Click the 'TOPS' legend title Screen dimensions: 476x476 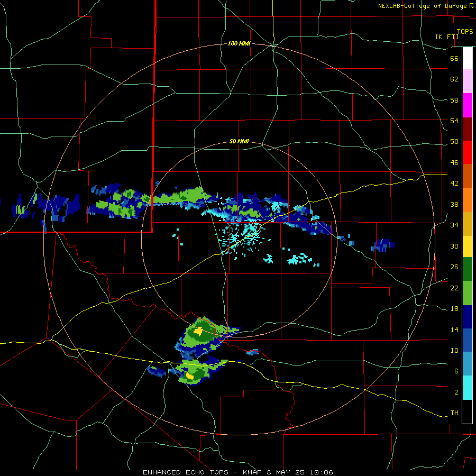[x=465, y=31]
